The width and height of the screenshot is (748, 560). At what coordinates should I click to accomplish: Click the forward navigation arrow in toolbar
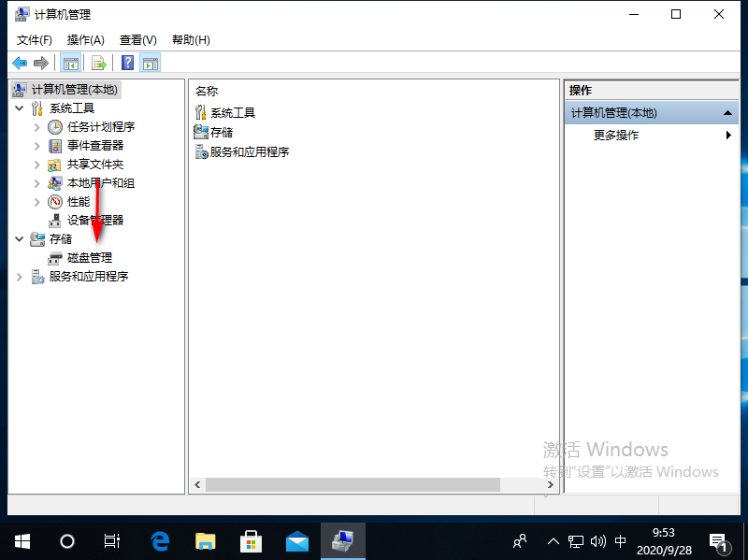click(41, 63)
